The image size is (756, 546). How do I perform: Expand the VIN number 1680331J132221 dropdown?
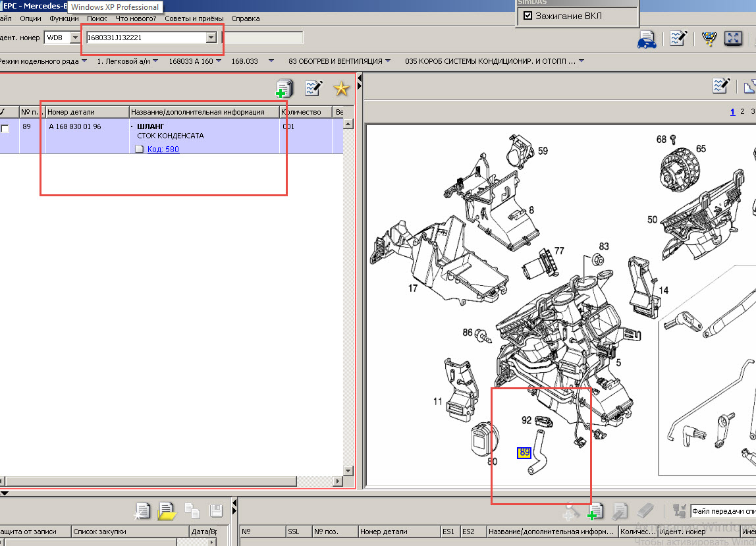(x=211, y=38)
